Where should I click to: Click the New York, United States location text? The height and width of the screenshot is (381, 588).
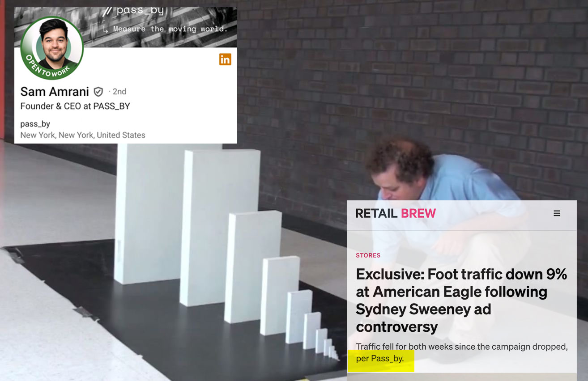(83, 135)
